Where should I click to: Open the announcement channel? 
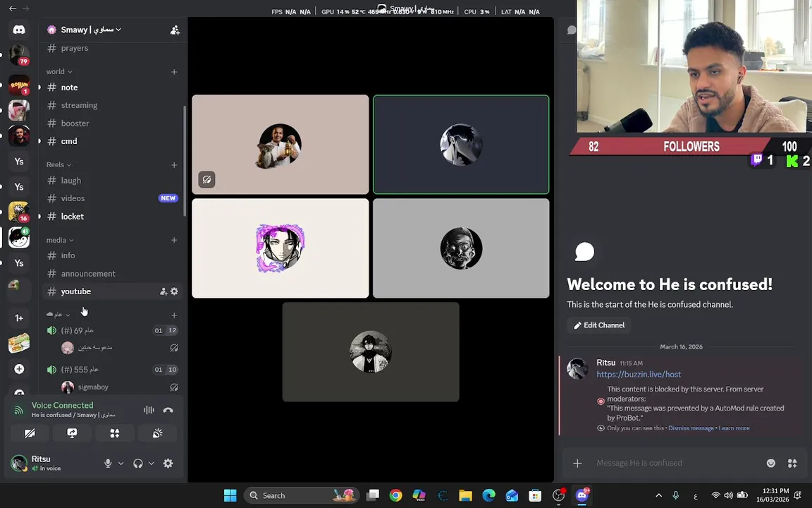click(112, 274)
